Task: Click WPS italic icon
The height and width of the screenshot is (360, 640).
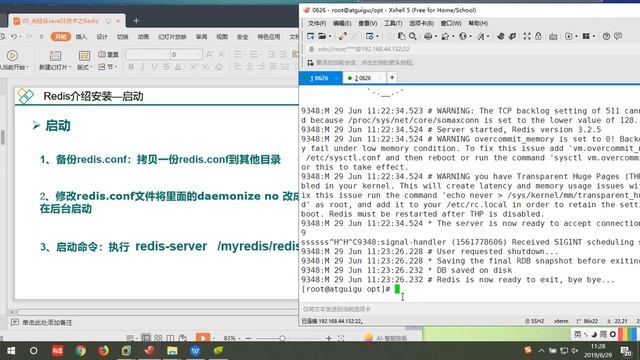Action: [142, 67]
